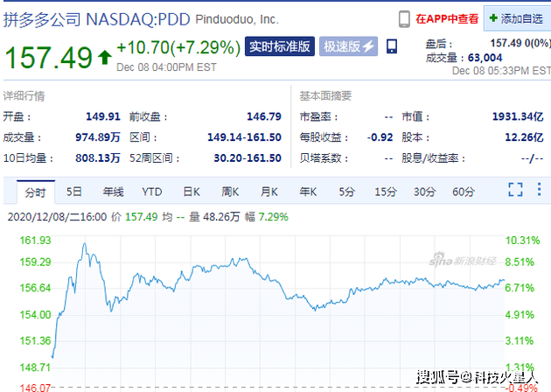Click y-axis price label 151.36
551x392 pixels.
tap(35, 340)
